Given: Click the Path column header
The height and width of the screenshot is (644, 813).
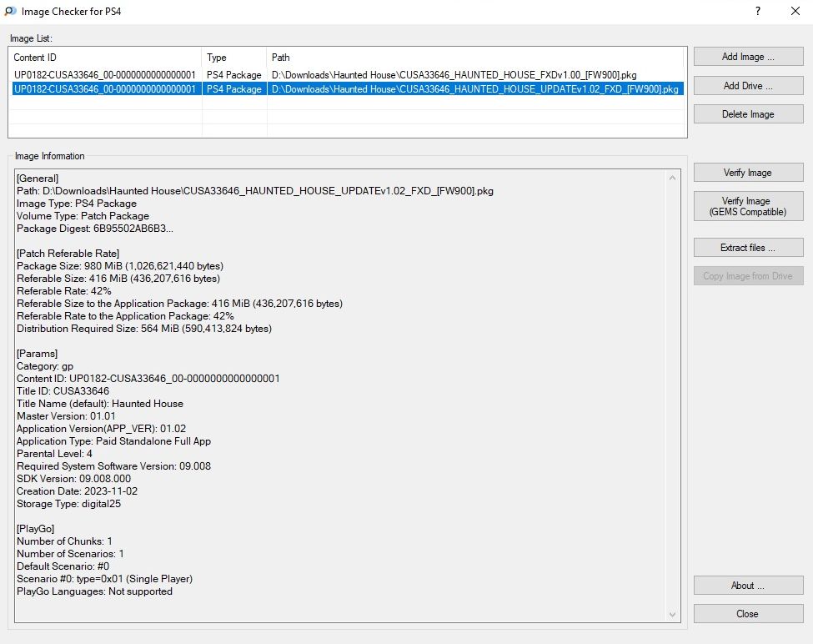Looking at the screenshot, I should pos(476,58).
